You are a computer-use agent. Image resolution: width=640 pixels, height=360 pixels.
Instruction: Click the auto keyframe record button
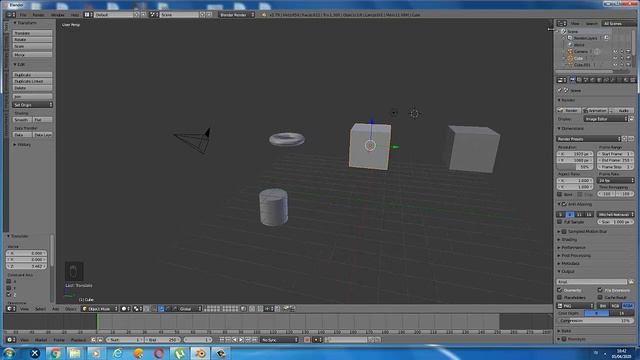click(307, 340)
